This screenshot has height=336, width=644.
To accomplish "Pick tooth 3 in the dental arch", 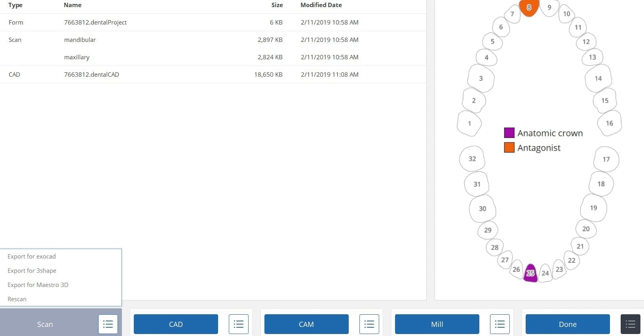I will click(481, 78).
